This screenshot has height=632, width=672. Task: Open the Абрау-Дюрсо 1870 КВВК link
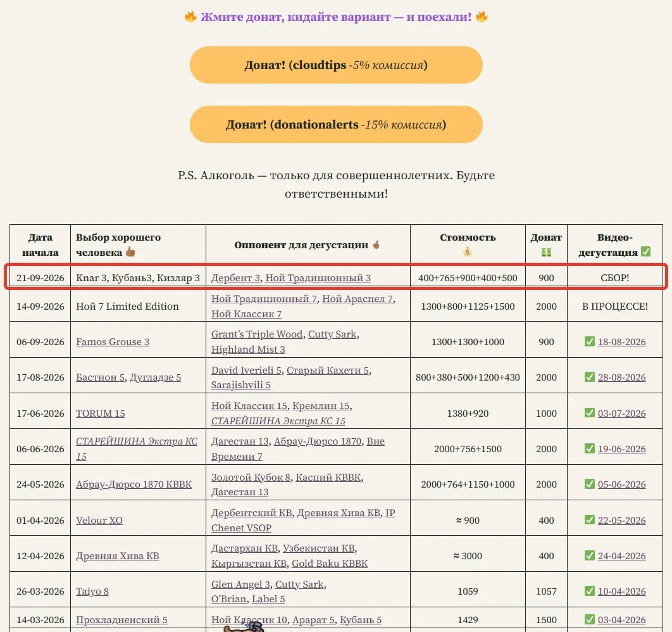[134, 484]
